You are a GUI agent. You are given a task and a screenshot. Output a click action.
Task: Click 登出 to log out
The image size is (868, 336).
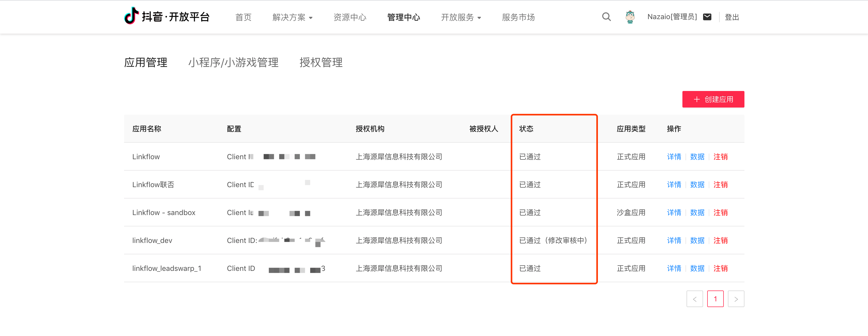click(732, 17)
